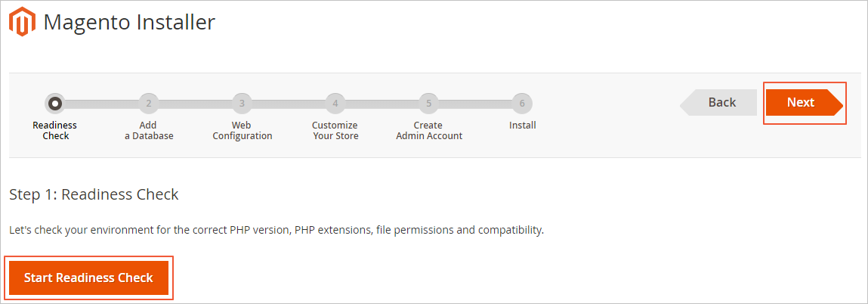Click the "Magento Installer" title text

tap(129, 23)
